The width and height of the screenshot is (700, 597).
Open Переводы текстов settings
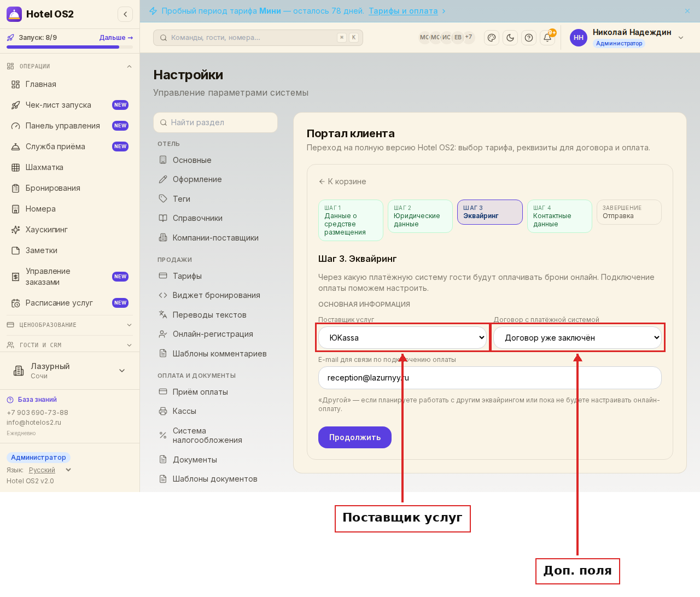pyautogui.click(x=215, y=315)
